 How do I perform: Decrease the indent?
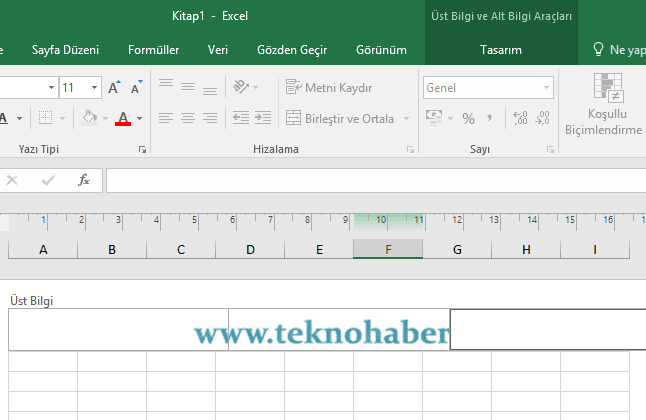pyautogui.click(x=241, y=118)
